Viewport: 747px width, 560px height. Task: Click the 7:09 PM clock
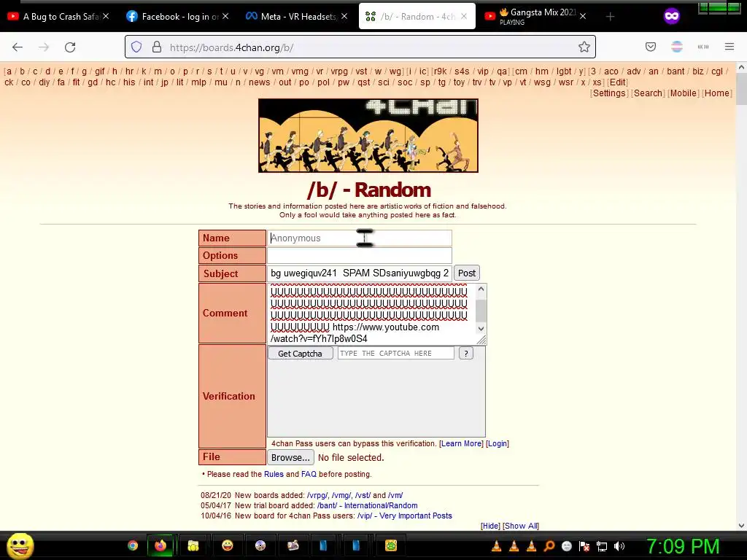coord(683,546)
